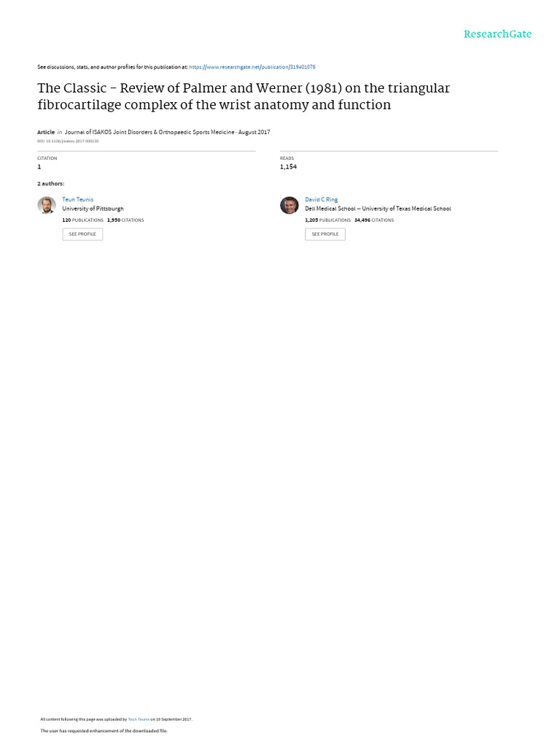The width and height of the screenshot is (560, 747).
Task: Open Teun Teunis's profile photo
Action: pos(47,206)
